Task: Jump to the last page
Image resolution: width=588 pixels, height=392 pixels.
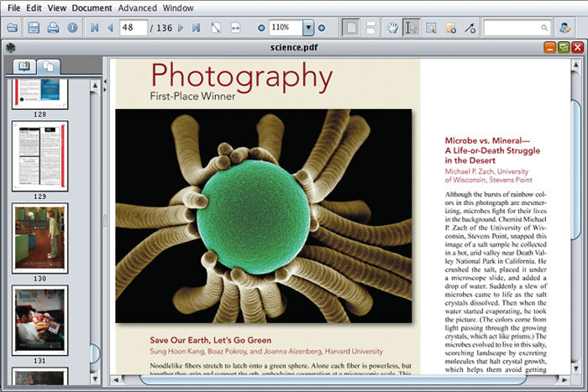Action: [x=196, y=28]
